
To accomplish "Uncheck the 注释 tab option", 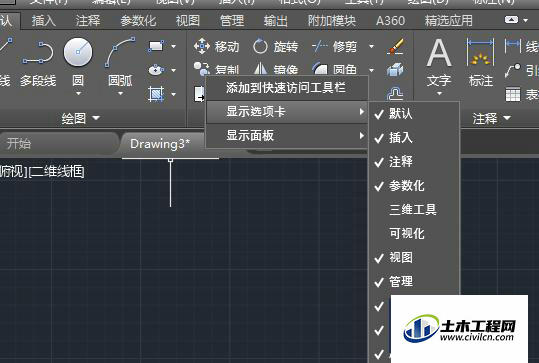I will click(x=414, y=162).
